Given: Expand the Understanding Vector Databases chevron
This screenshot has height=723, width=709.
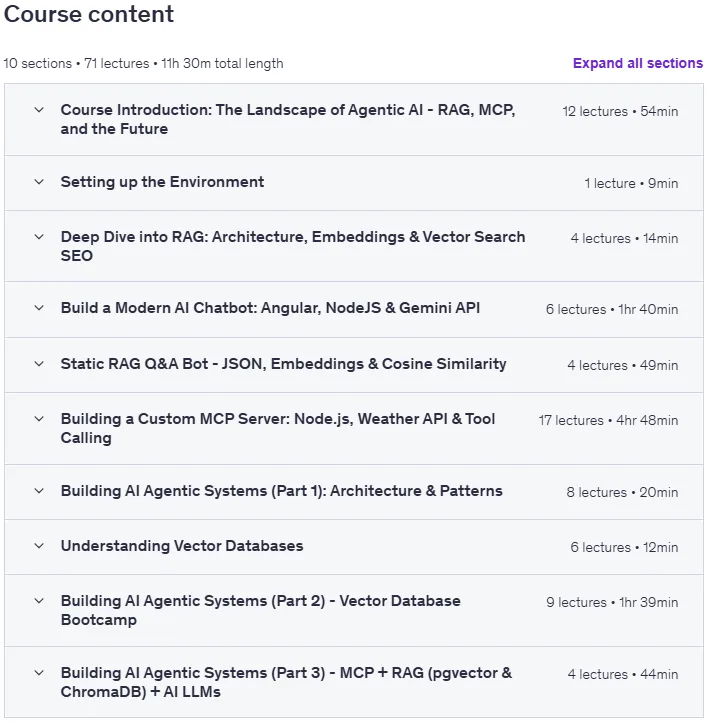Looking at the screenshot, I should (x=39, y=546).
